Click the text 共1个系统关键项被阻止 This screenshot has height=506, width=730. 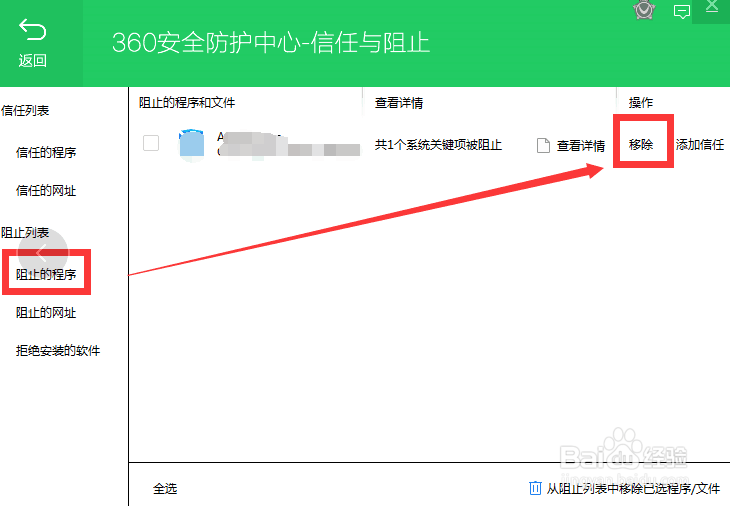(438, 145)
